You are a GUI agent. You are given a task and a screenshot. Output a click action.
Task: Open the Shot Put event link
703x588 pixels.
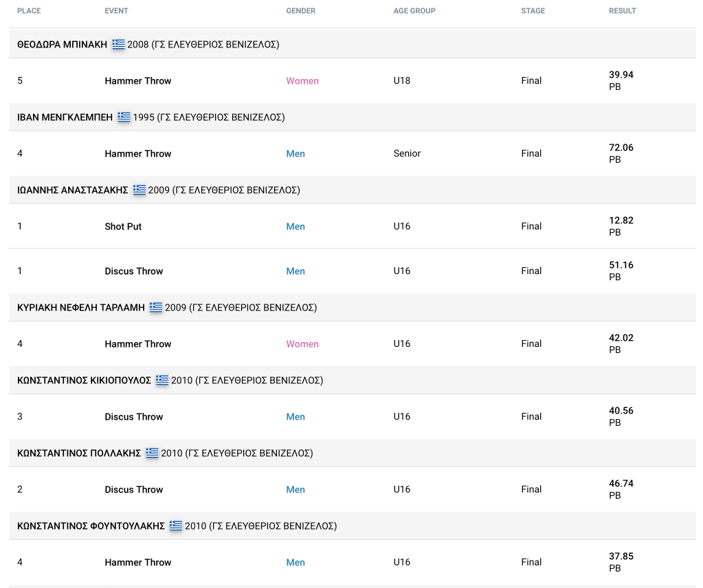pos(123,227)
